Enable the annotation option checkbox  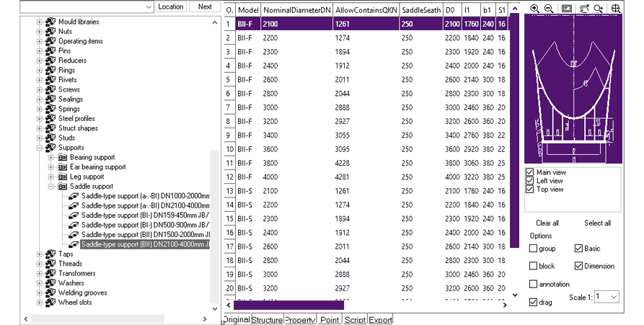(534, 284)
